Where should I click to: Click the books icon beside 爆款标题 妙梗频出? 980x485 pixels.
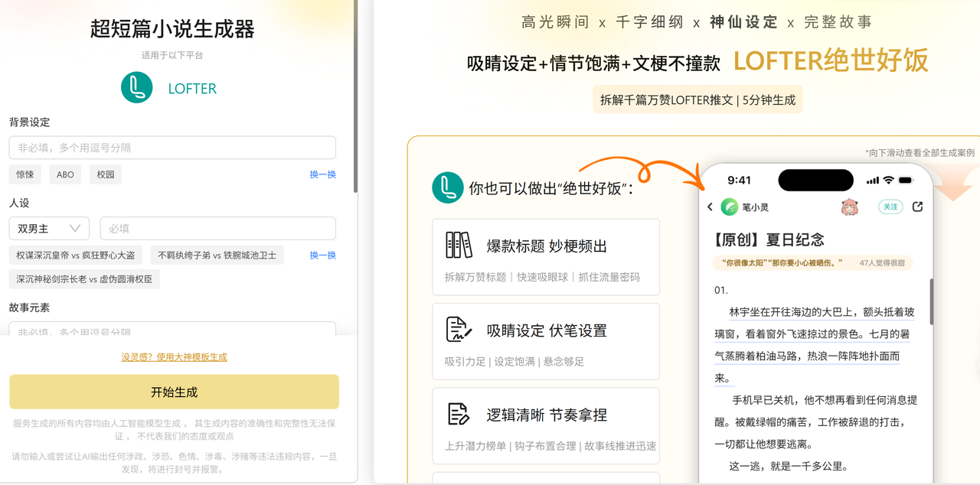coord(459,245)
